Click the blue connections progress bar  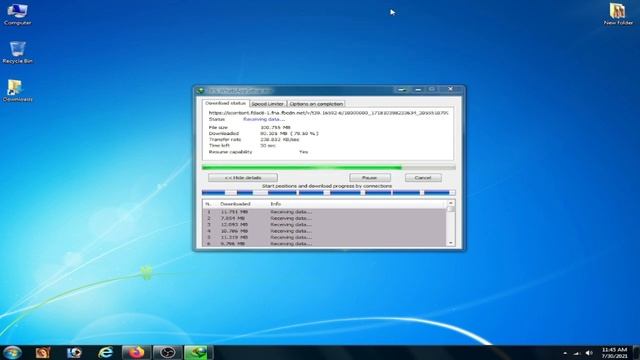coord(329,193)
